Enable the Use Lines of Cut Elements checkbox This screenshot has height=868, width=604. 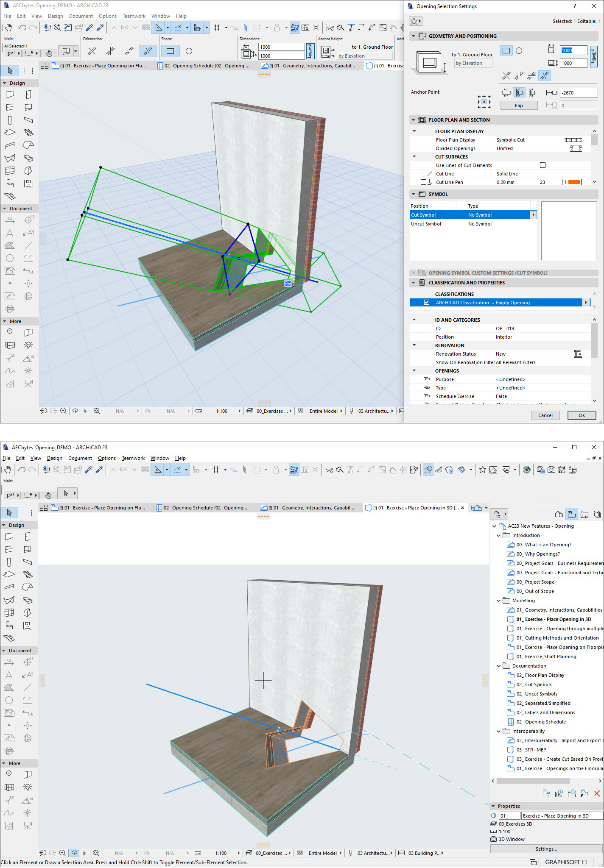tap(542, 165)
